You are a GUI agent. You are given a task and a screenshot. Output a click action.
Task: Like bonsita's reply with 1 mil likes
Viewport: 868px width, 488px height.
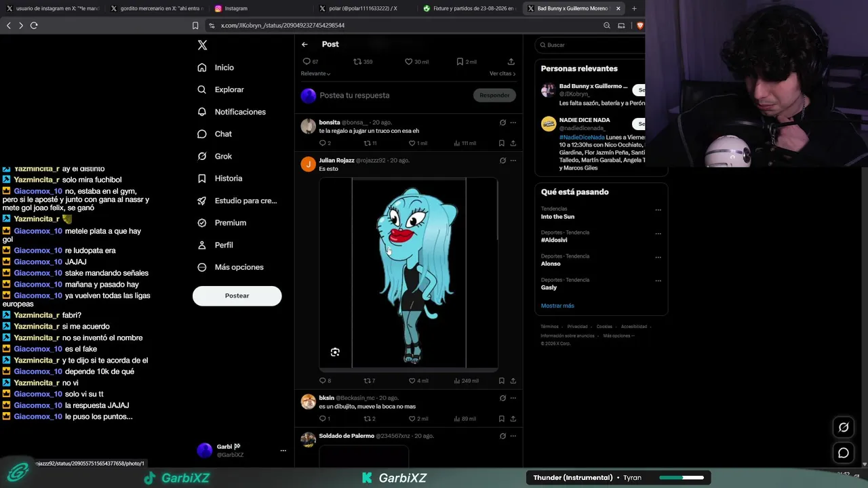pos(418,143)
